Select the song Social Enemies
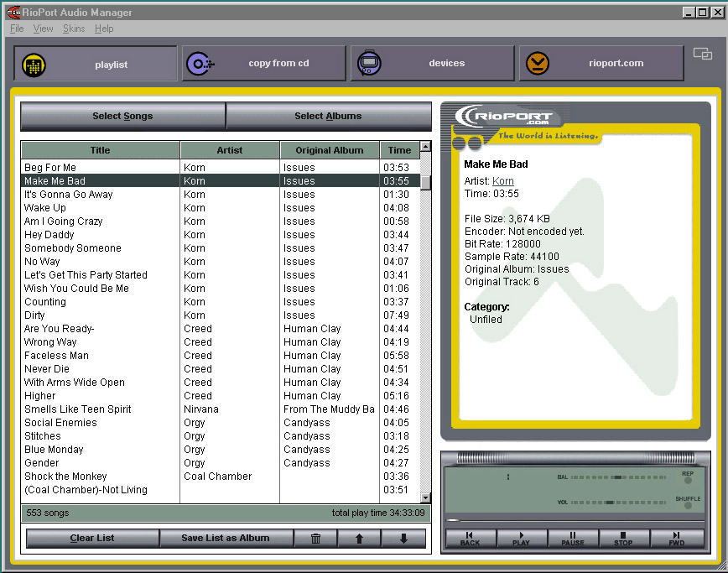728x573 pixels. pyautogui.click(x=221, y=423)
